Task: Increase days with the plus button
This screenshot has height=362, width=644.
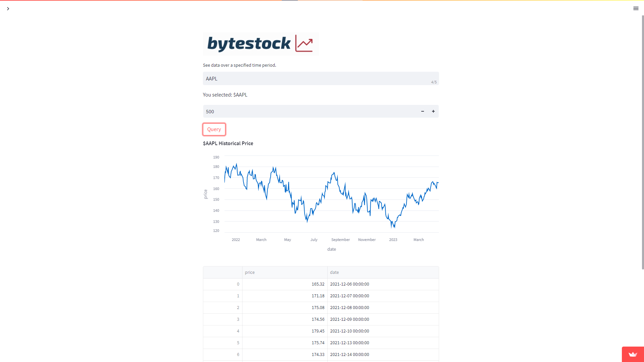Action: [433, 111]
